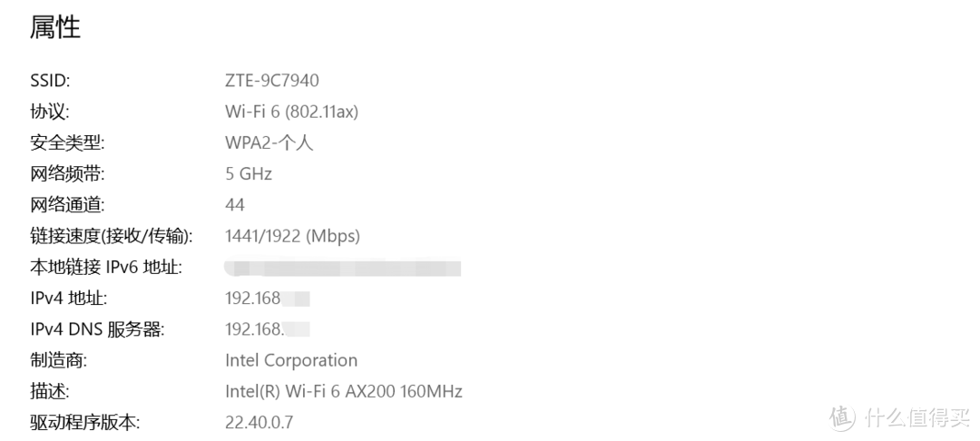Click the blurred IPv6 address value

(342, 268)
